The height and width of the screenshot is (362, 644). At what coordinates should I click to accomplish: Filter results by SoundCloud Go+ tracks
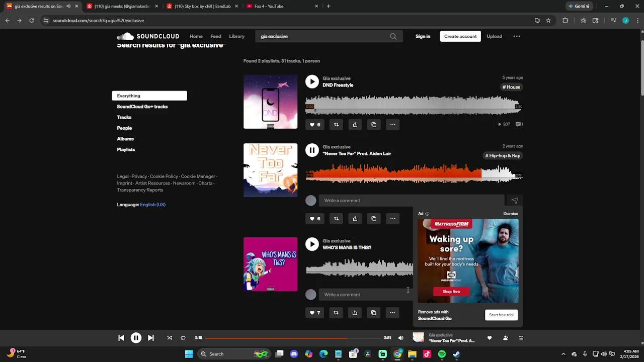(x=142, y=107)
